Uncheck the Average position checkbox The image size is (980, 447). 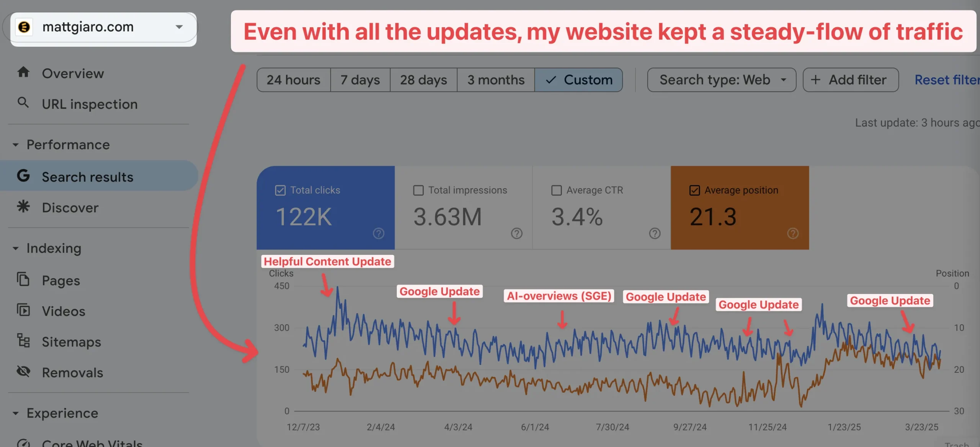(x=695, y=190)
